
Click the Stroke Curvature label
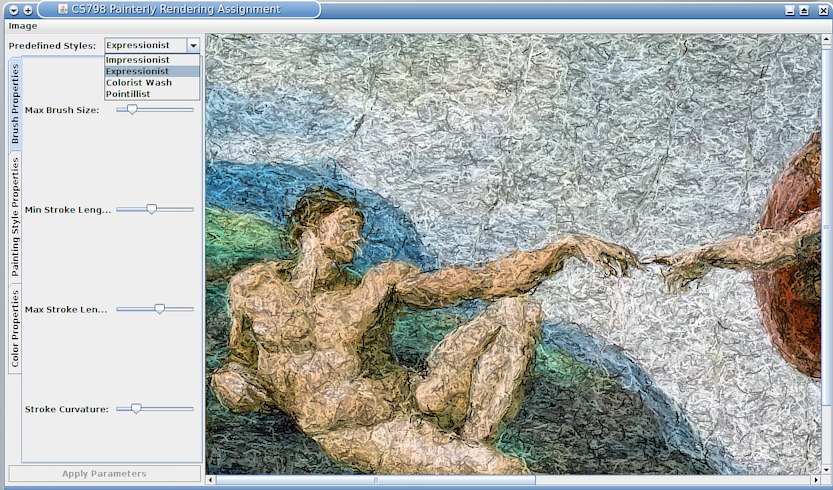click(x=66, y=409)
